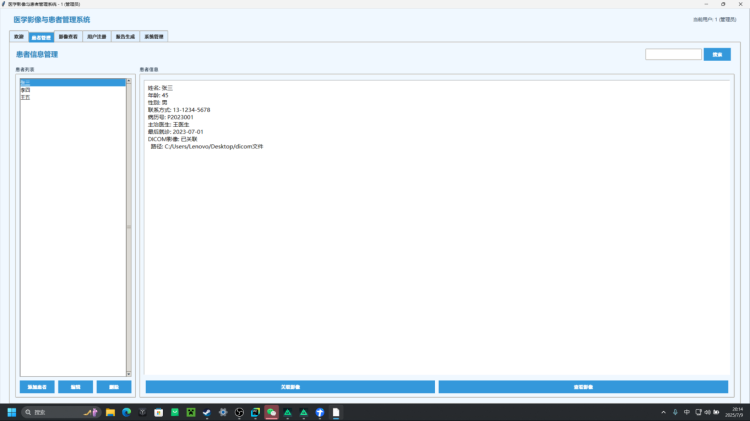The image size is (750, 421).
Task: Open File Explorer from the taskbar
Action: coord(110,412)
